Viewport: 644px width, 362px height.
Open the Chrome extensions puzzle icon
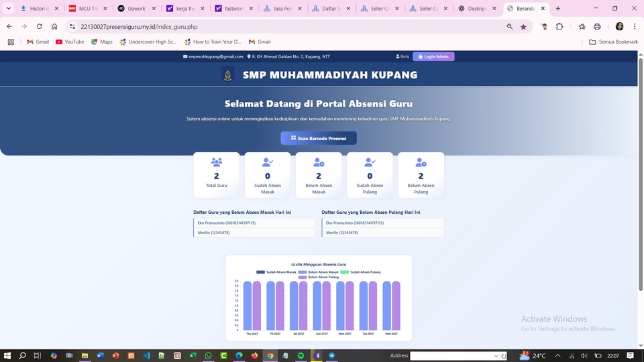[559, 27]
